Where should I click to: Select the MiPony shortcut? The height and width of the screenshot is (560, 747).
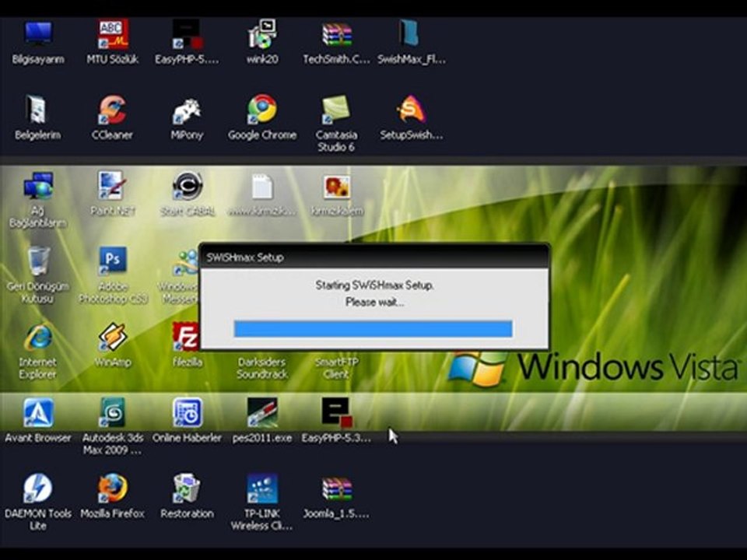tap(187, 110)
